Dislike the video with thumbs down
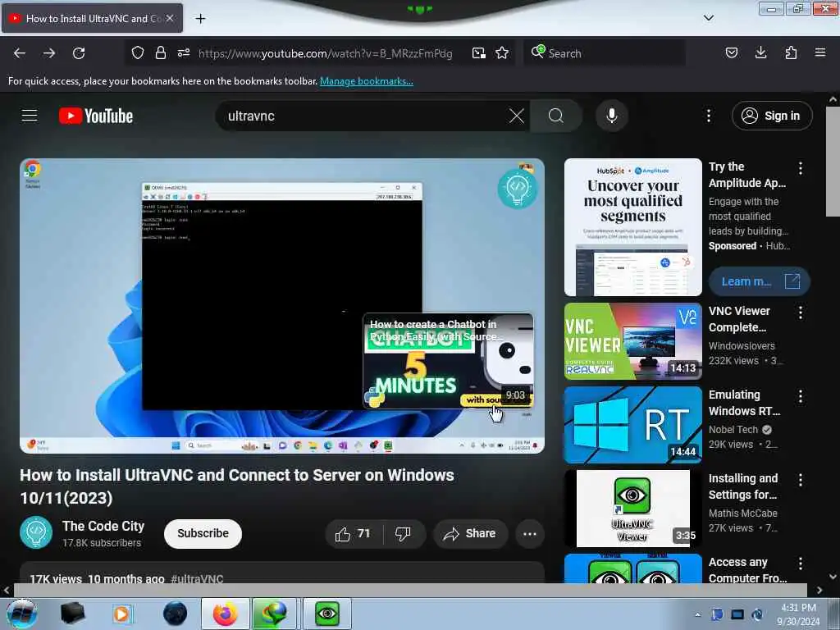 click(404, 533)
